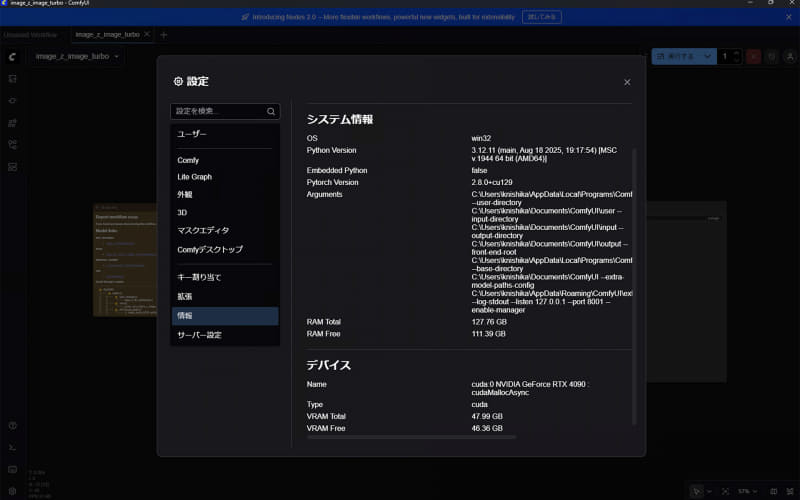
Task: Click the gear icon beside 設定 title
Action: [x=178, y=81]
